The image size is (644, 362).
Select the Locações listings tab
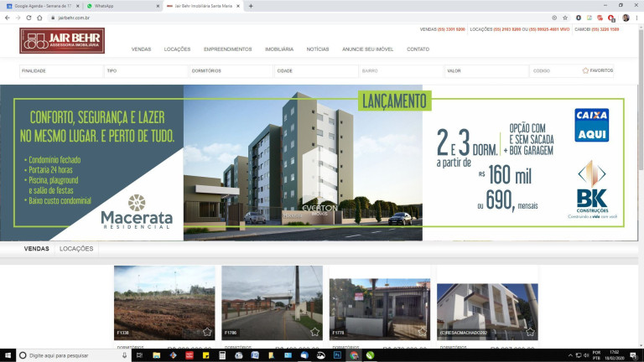[x=76, y=249]
